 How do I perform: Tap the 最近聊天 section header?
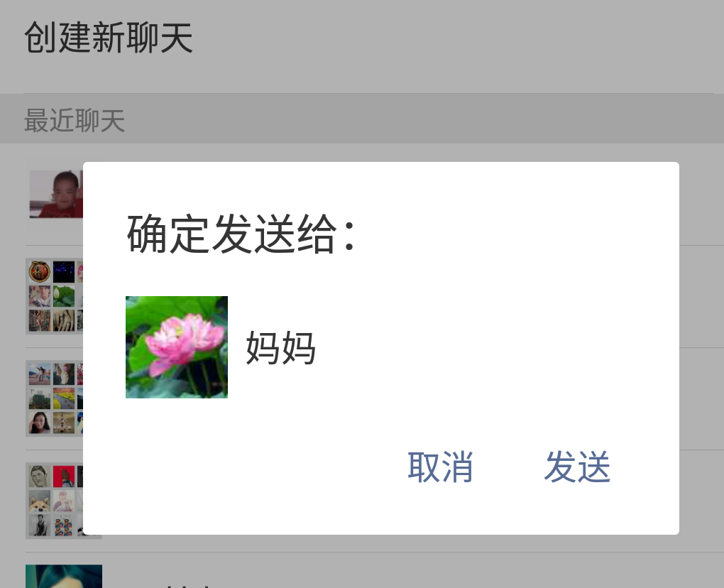pyautogui.click(x=75, y=121)
